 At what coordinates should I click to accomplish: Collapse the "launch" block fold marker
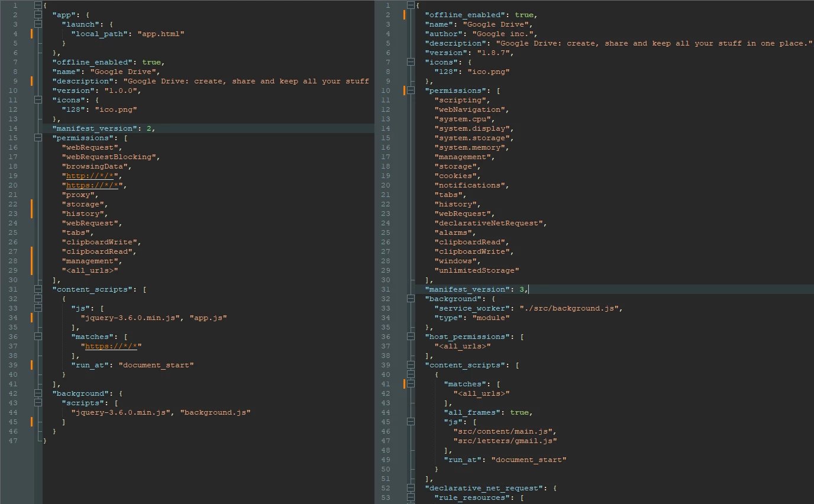[38, 24]
